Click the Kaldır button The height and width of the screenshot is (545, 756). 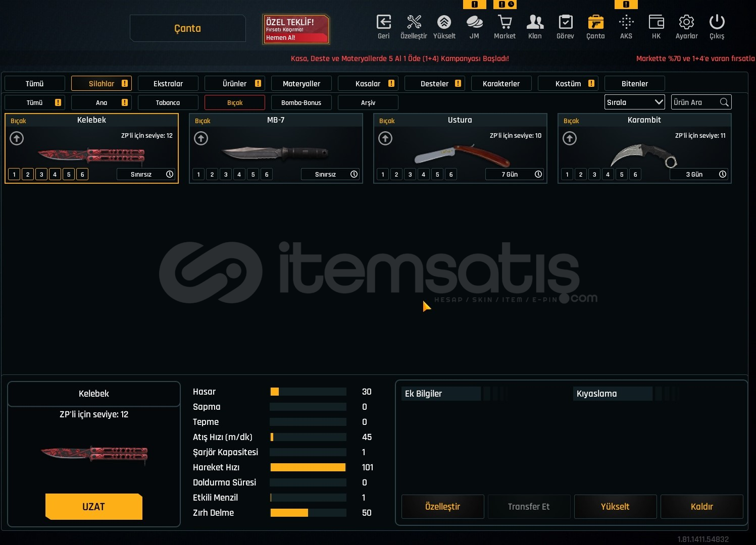pos(701,507)
